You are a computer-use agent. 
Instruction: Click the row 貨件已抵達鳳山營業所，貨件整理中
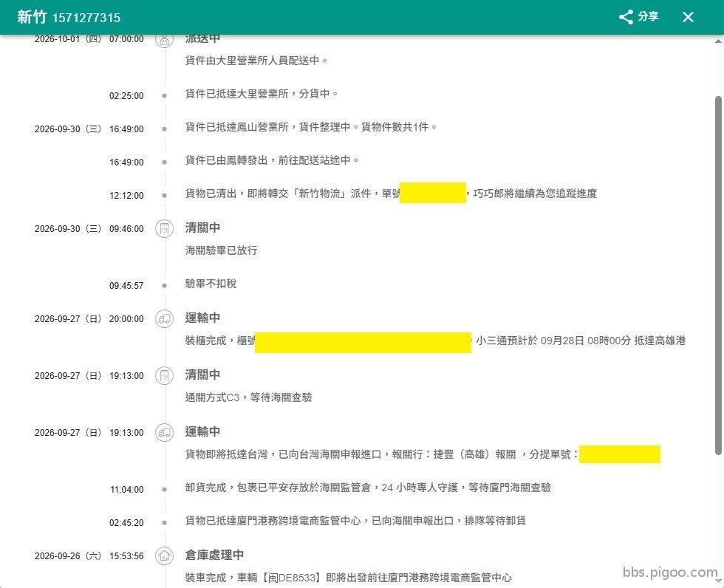(311, 127)
